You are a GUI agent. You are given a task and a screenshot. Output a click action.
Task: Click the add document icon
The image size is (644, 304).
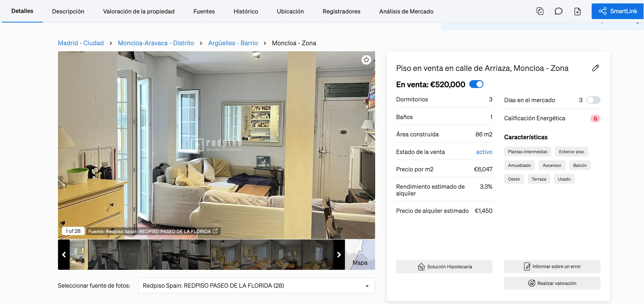pos(577,11)
